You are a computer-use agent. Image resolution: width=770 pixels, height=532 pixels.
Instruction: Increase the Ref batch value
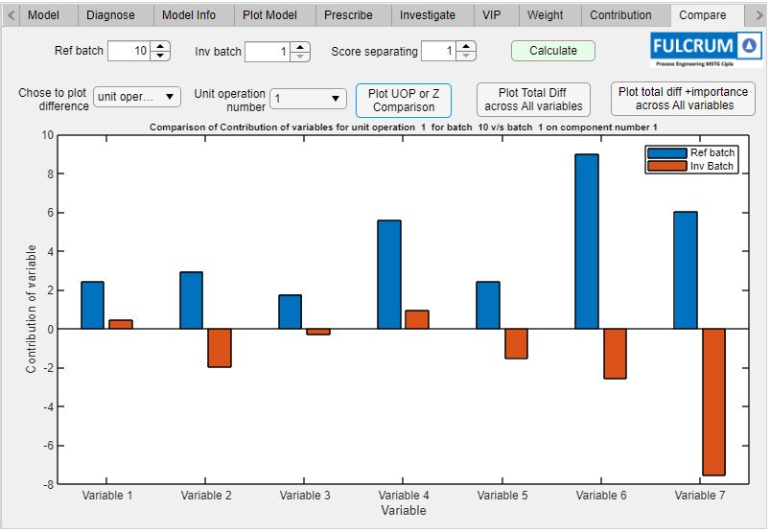pos(160,46)
